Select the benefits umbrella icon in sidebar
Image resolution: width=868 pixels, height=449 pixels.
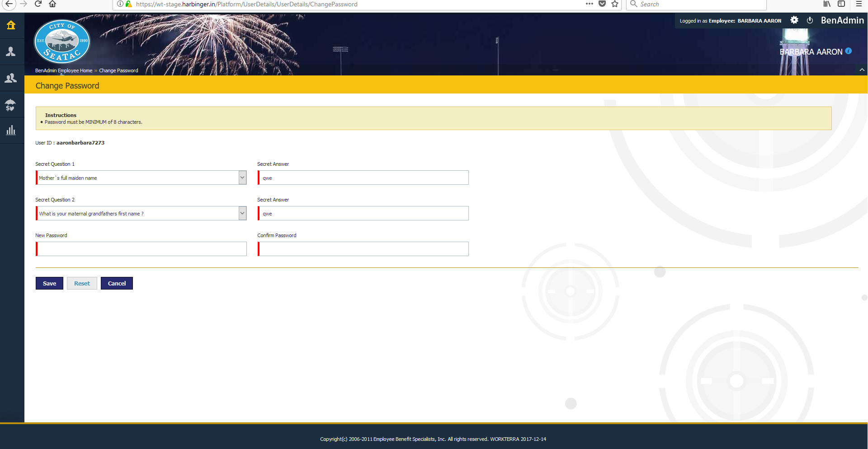coord(11,105)
